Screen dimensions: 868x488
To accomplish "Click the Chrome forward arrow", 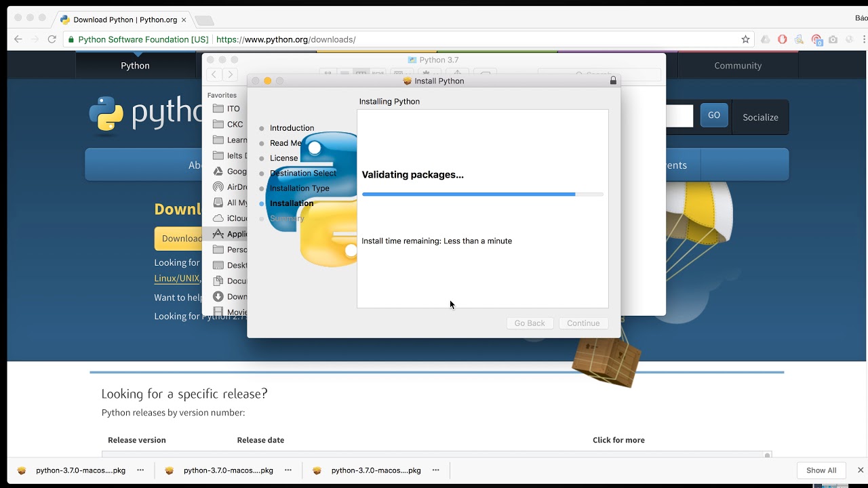I will (35, 39).
